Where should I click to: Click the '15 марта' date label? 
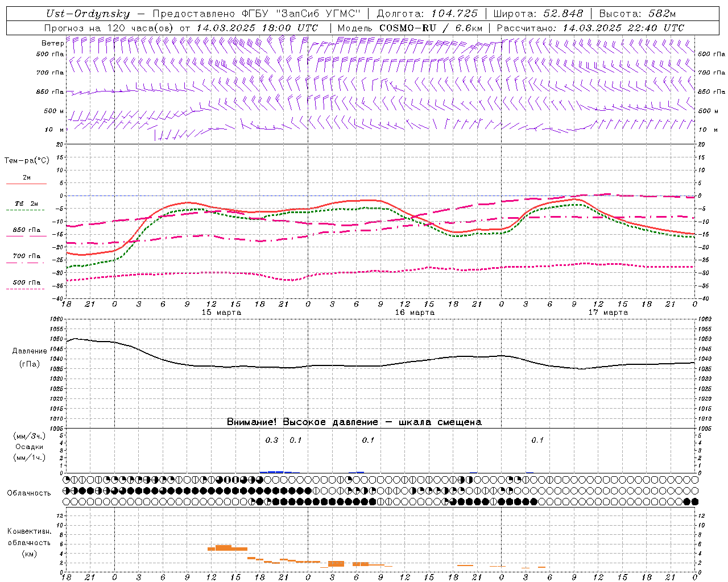(221, 313)
